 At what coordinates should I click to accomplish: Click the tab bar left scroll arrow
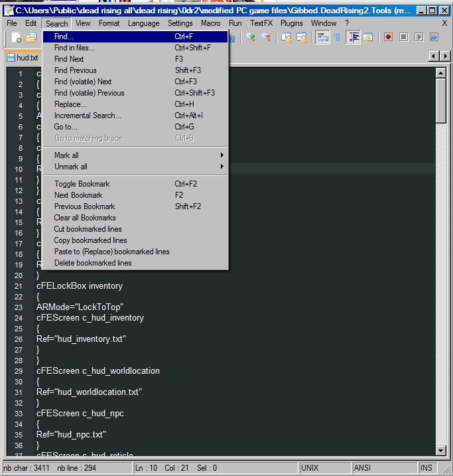(434, 56)
